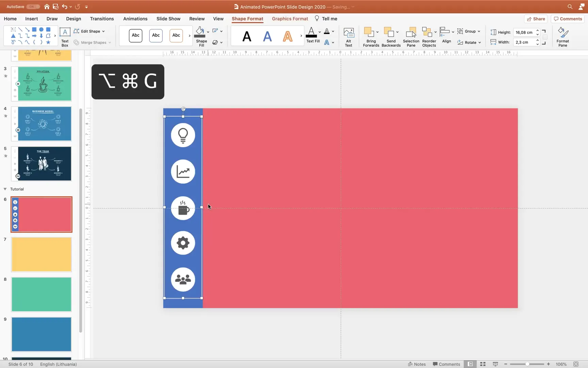The width and height of the screenshot is (588, 368).
Task: Open the Comments panel
Action: [567, 19]
